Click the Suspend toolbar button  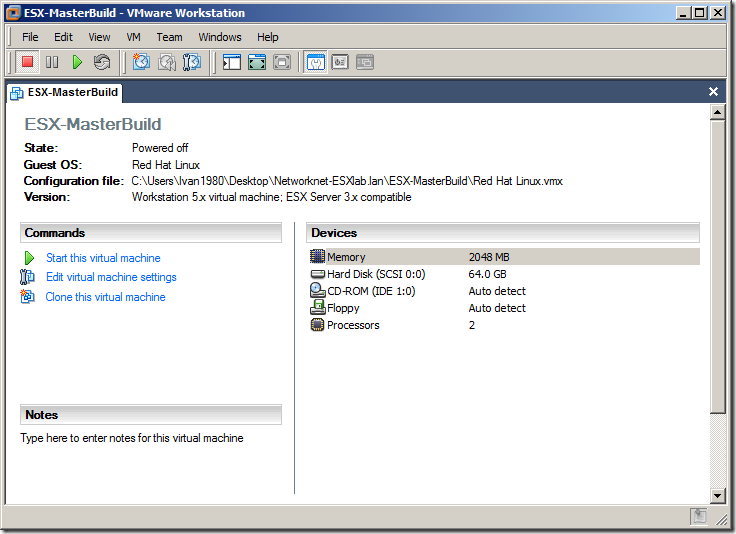[52, 62]
